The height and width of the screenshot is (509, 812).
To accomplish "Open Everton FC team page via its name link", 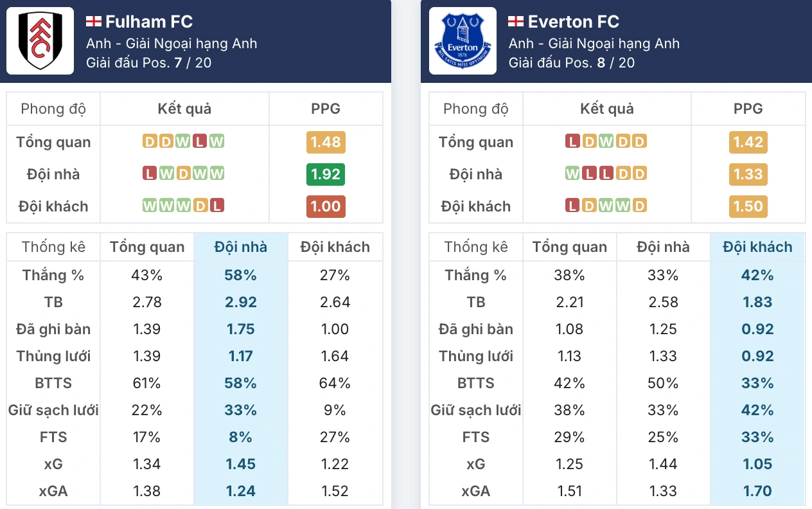I will (575, 21).
